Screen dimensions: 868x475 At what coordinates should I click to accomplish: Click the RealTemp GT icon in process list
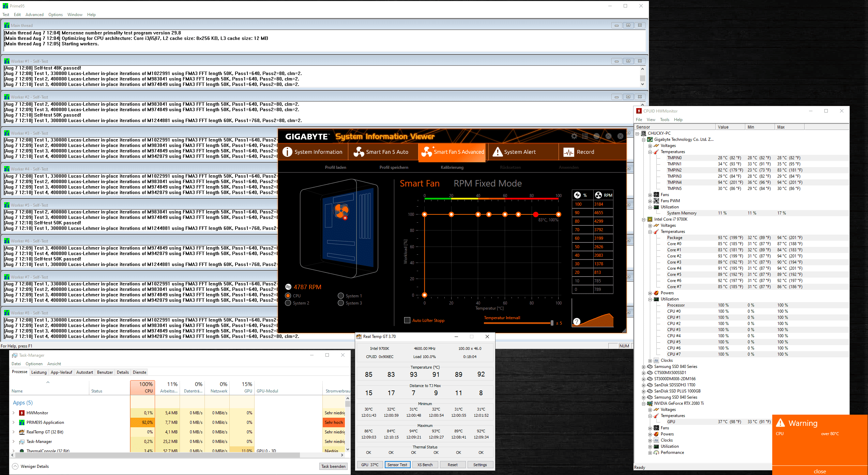pyautogui.click(x=22, y=432)
